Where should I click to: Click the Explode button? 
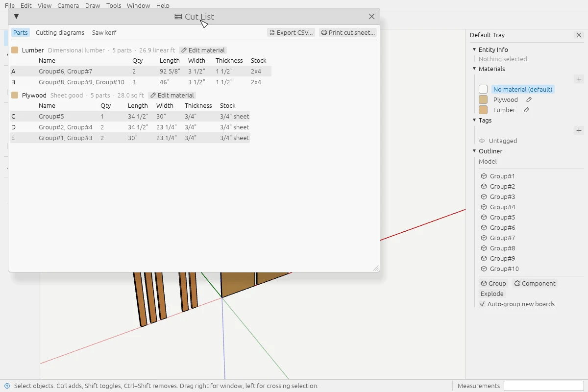click(x=492, y=294)
